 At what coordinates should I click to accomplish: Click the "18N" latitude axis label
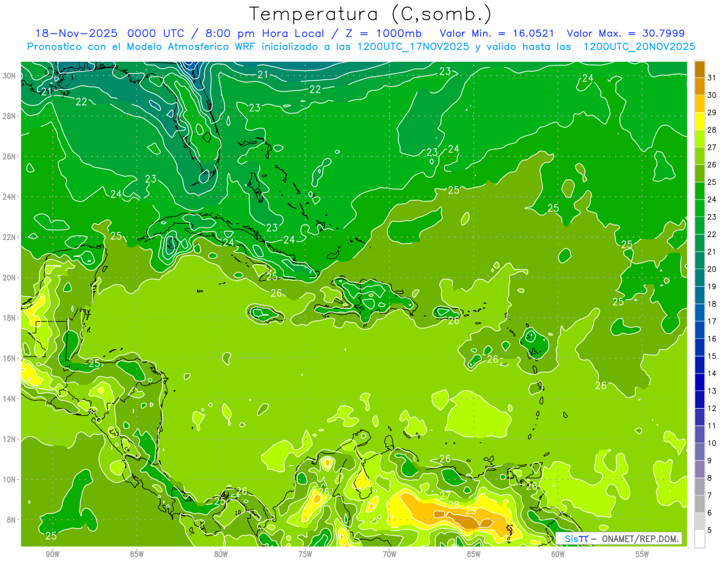pyautogui.click(x=9, y=318)
